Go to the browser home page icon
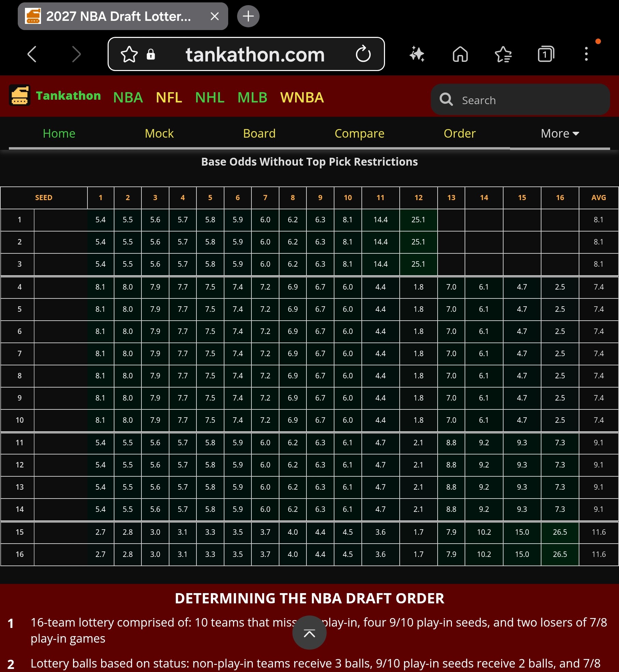619x672 pixels. coord(460,54)
